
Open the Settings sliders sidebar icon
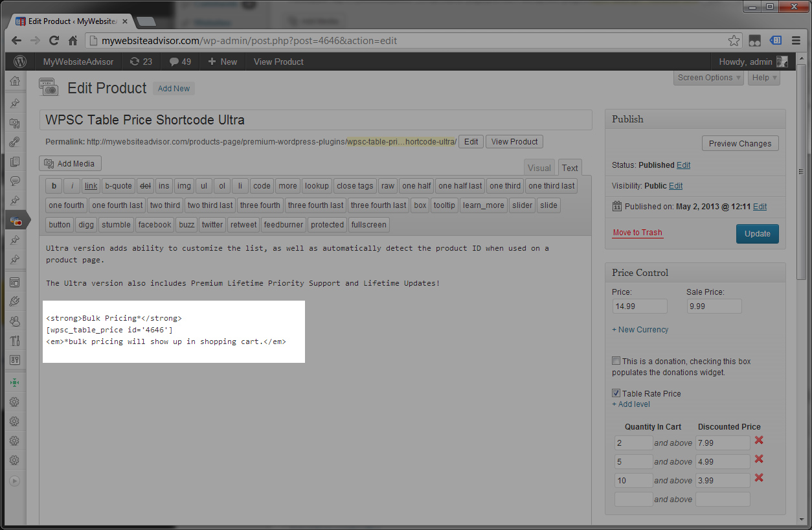click(14, 360)
